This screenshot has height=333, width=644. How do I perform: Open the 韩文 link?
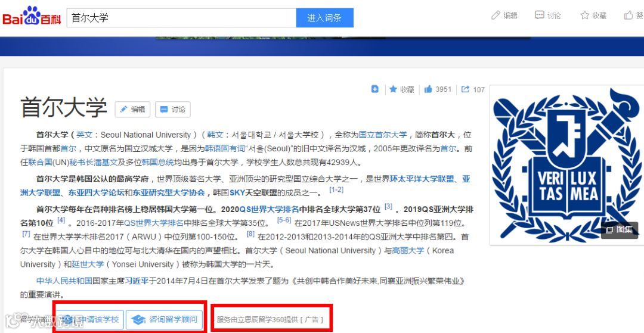click(215, 135)
